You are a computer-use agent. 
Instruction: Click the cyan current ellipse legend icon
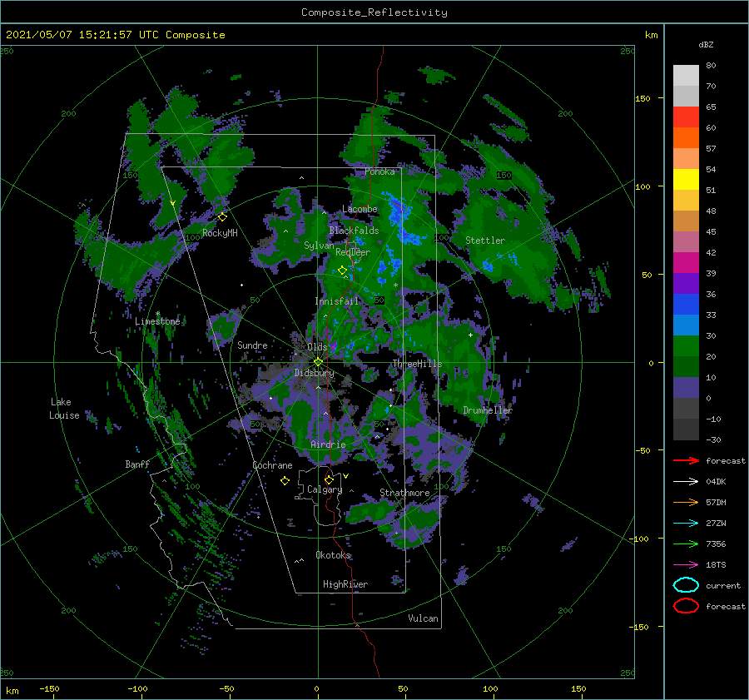686,585
